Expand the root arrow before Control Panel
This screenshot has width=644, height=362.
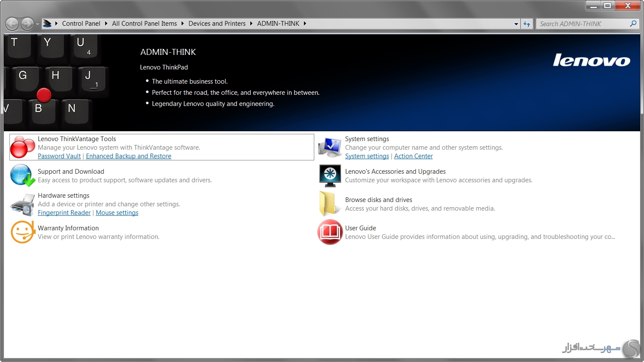56,24
